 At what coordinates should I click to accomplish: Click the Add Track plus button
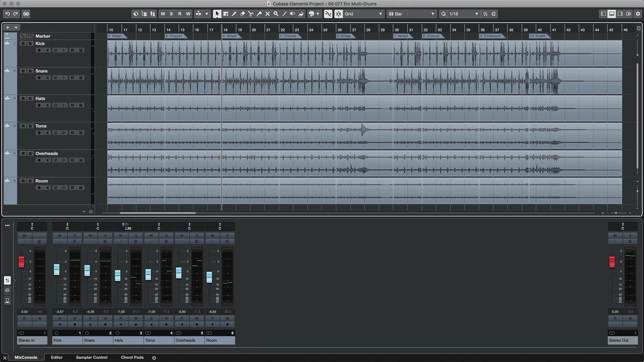8,27
